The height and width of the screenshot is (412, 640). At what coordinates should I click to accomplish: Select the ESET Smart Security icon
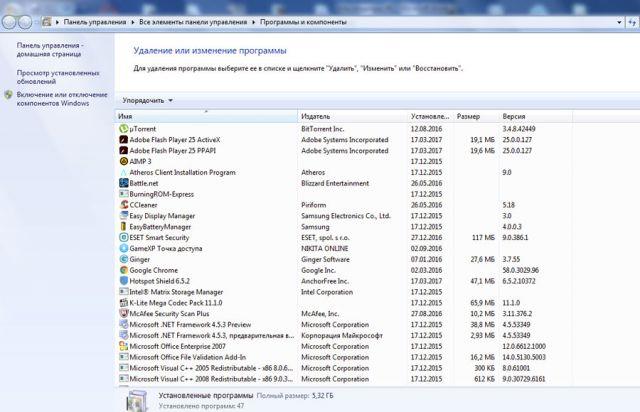[123, 237]
